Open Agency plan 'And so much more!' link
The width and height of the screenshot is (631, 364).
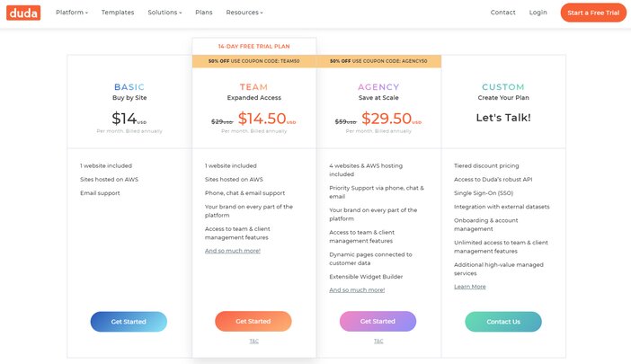(x=357, y=289)
